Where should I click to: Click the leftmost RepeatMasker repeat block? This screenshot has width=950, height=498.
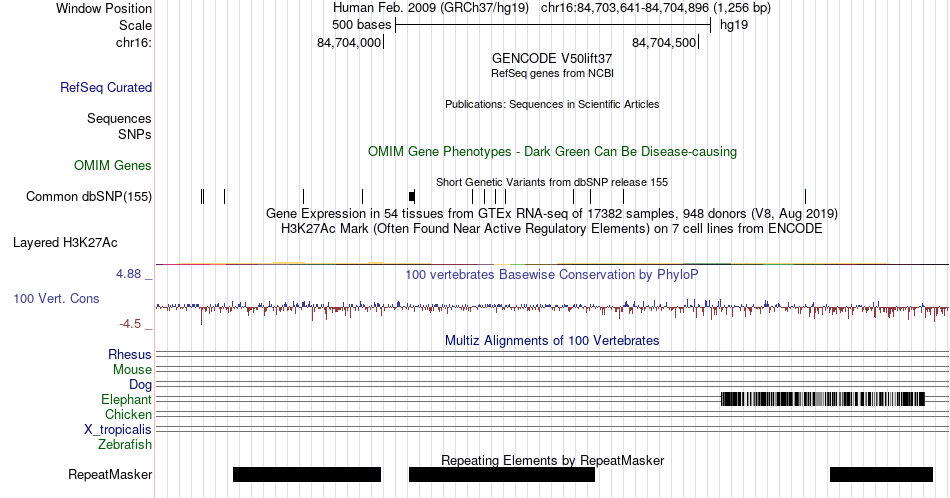[x=307, y=474]
